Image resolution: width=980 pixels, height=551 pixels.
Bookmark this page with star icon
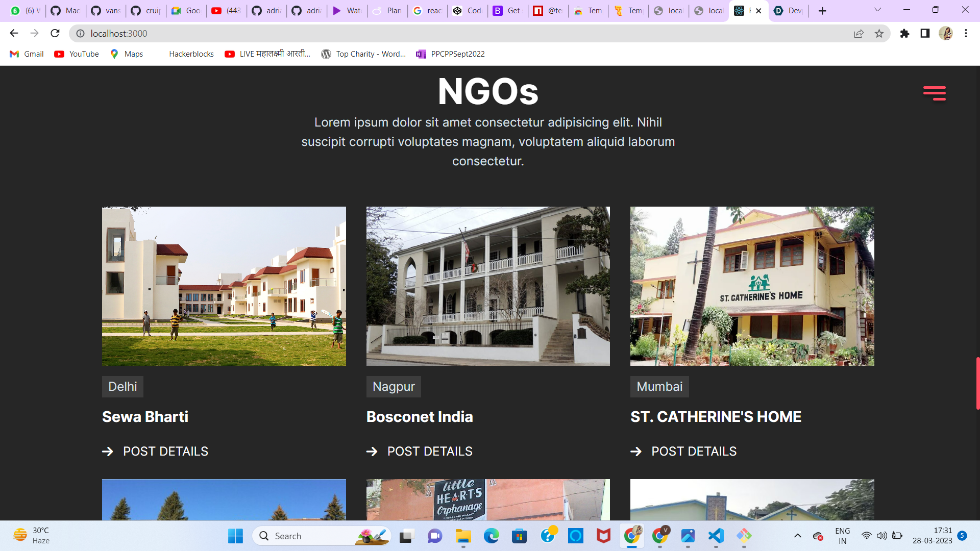pyautogui.click(x=879, y=33)
